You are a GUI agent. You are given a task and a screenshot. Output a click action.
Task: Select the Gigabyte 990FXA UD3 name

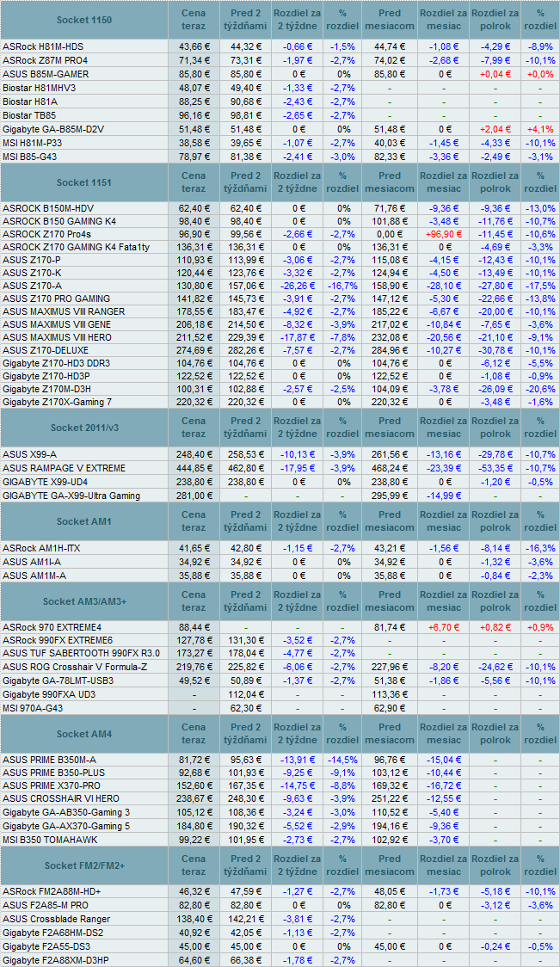pyautogui.click(x=49, y=694)
